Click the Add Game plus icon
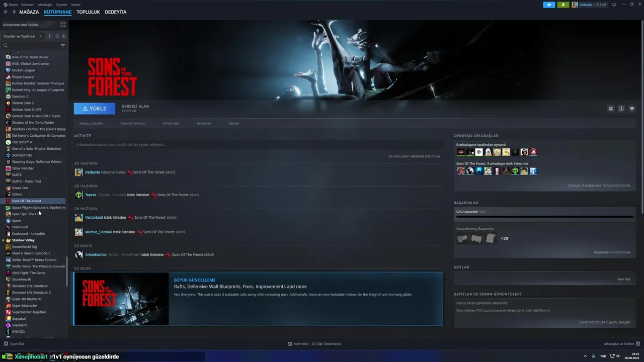Screen dimensions: 644x362 (6, 344)
